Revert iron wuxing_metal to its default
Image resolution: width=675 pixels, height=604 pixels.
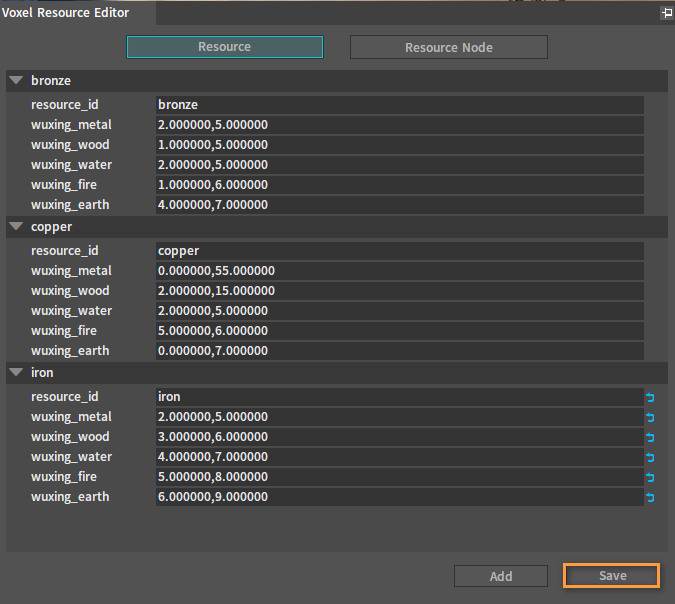point(650,417)
